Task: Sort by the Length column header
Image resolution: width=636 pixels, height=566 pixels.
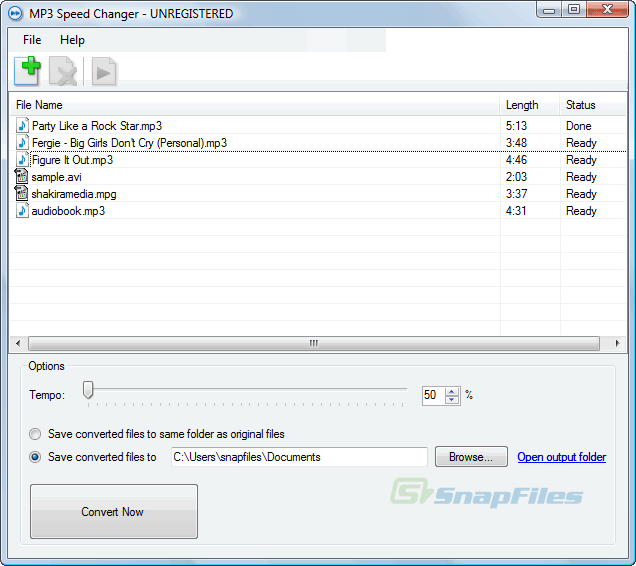Action: pos(530,105)
